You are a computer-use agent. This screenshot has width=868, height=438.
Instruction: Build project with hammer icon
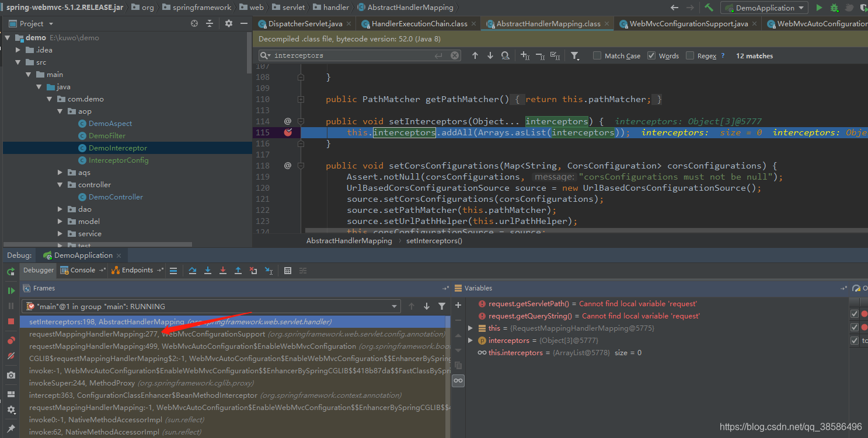[709, 8]
